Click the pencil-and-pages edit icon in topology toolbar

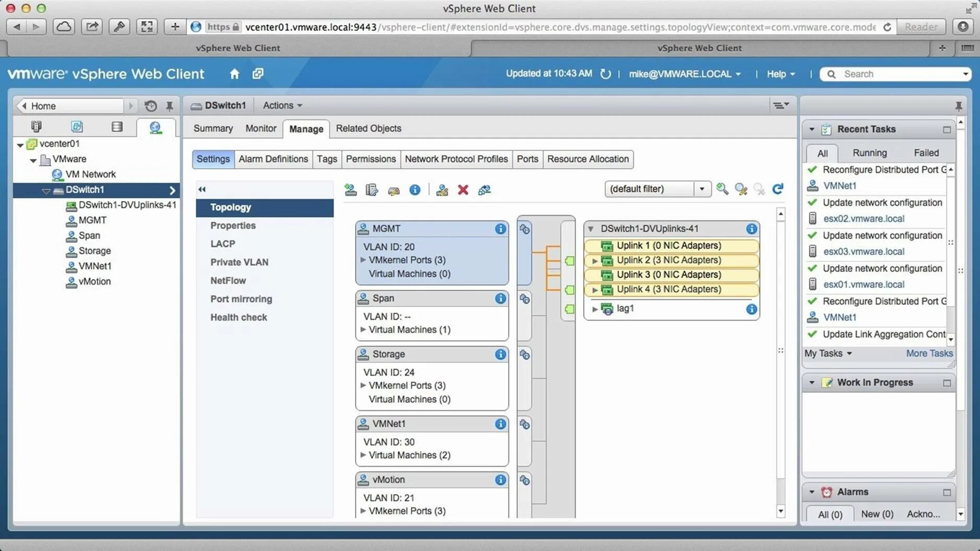[372, 190]
